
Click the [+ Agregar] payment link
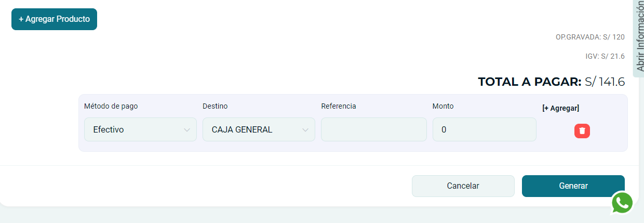point(560,108)
